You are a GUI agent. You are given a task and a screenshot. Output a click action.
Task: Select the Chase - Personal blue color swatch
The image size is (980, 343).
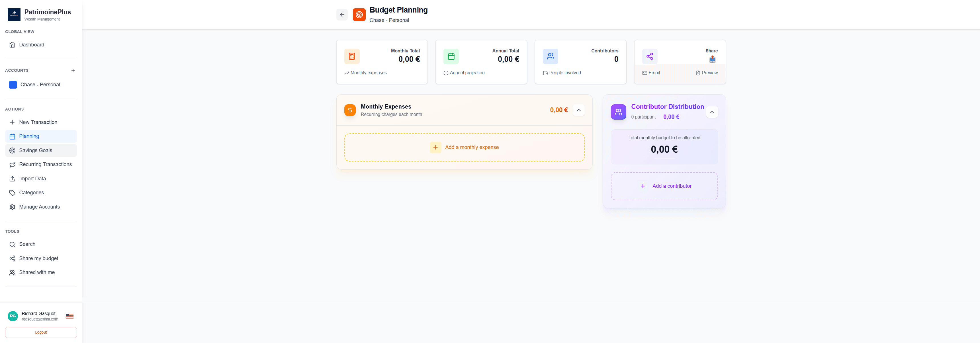[x=13, y=85]
